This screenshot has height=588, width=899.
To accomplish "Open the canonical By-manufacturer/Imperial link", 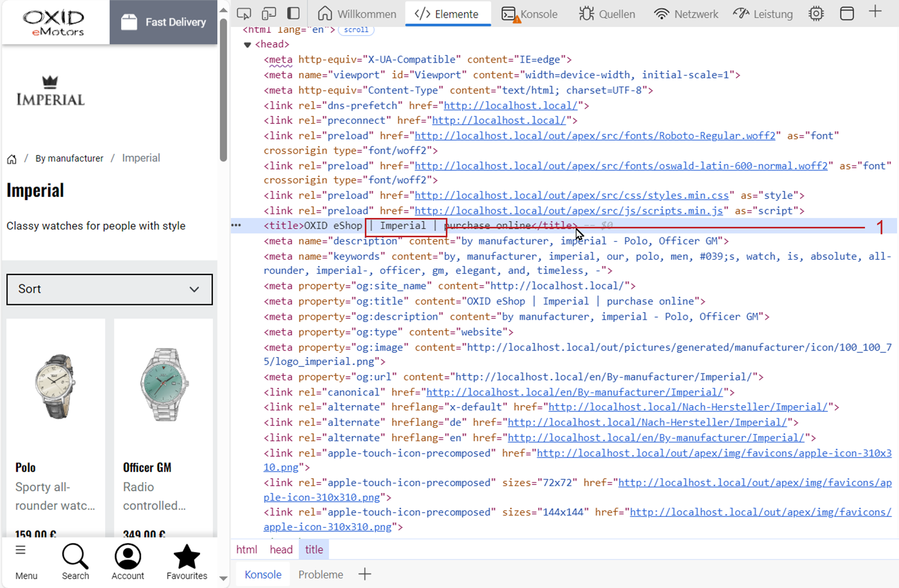I will click(575, 392).
